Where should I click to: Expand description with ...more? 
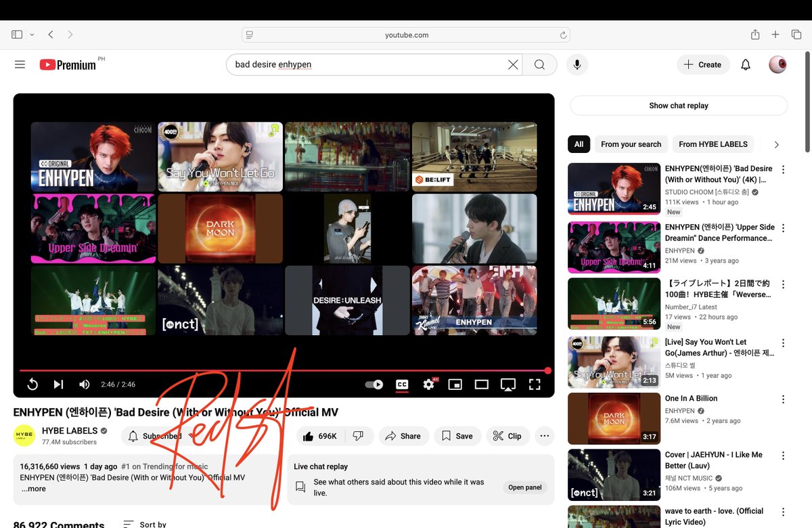point(33,489)
